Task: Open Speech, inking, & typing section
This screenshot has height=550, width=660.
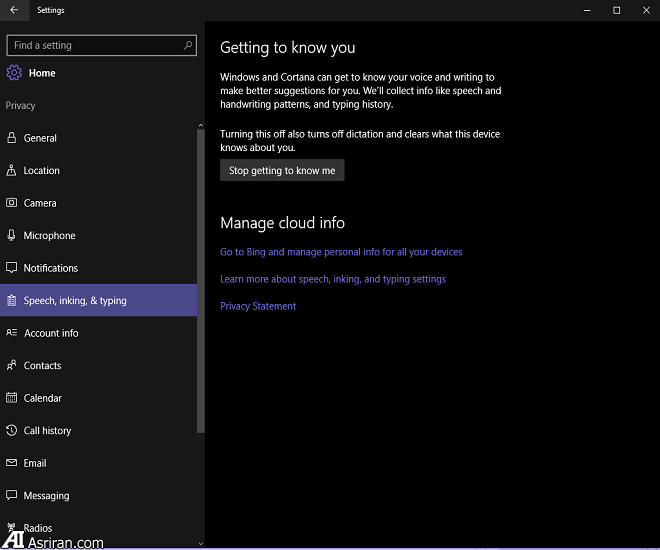Action: [75, 301]
